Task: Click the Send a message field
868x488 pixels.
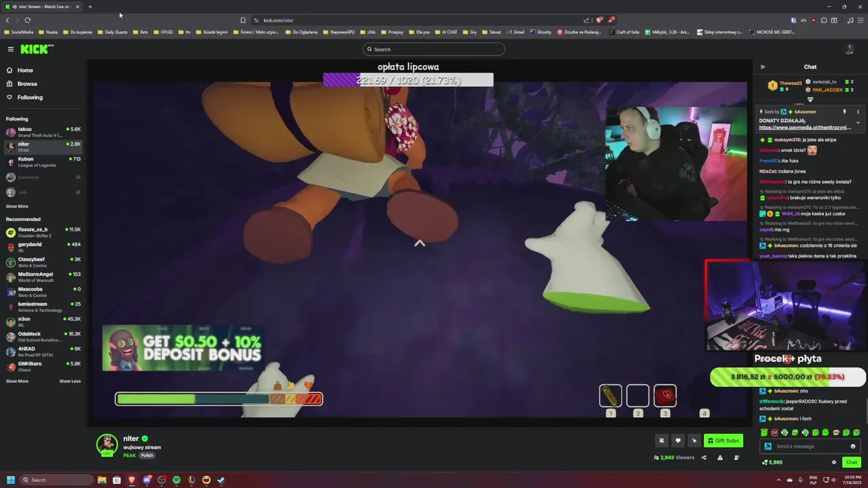Action: coord(810,446)
